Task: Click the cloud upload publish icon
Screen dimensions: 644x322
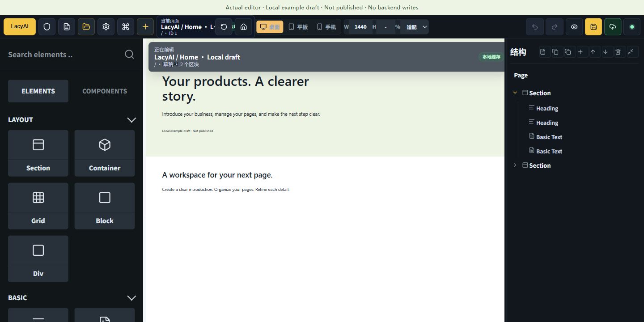Action: point(613,27)
